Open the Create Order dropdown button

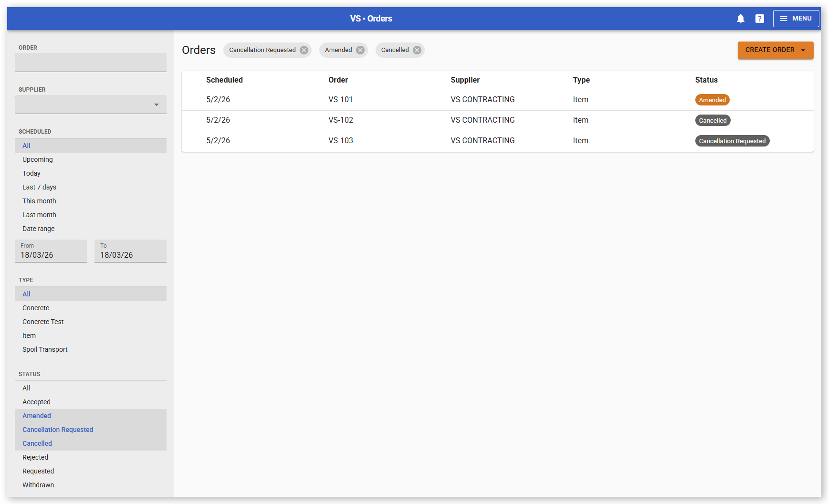775,50
